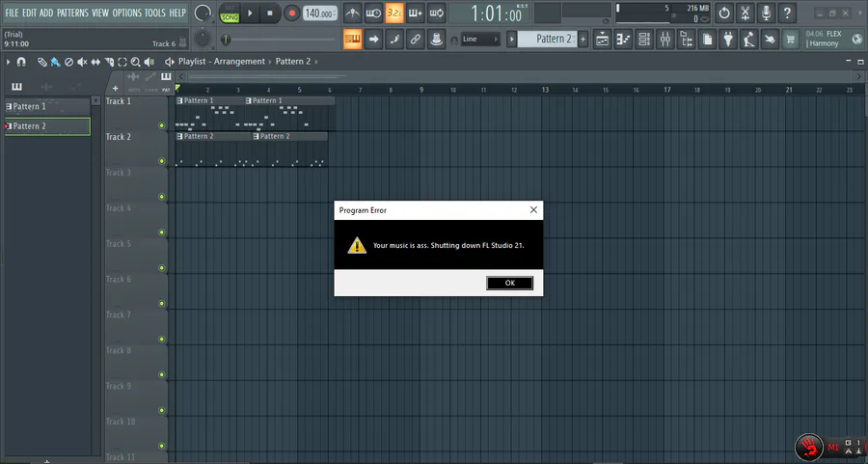Toggle step editing mode icon
The height and width of the screenshot is (464, 868).
point(394,39)
